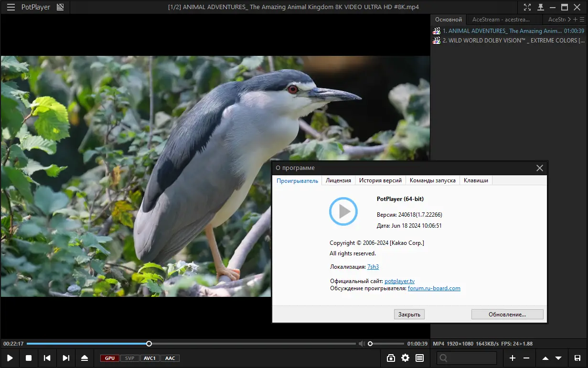The width and height of the screenshot is (588, 368).
Task: Switch to the Лицензия tab
Action: 338,180
